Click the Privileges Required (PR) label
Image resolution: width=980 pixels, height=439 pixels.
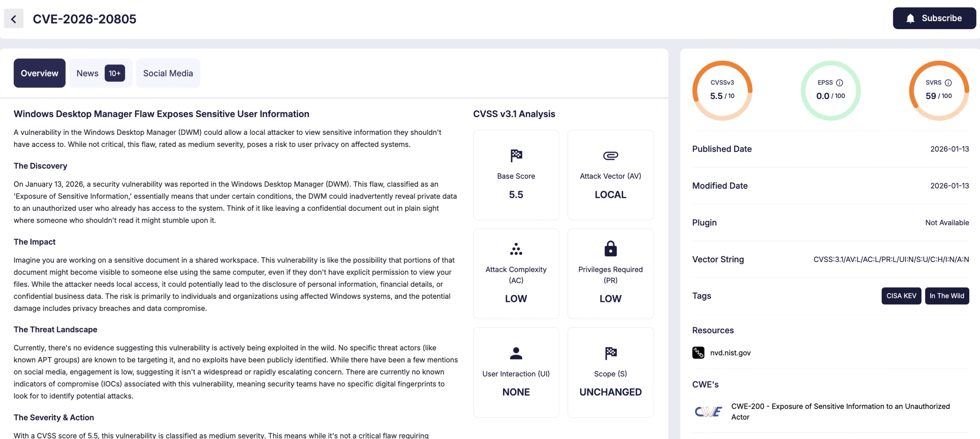pyautogui.click(x=611, y=275)
